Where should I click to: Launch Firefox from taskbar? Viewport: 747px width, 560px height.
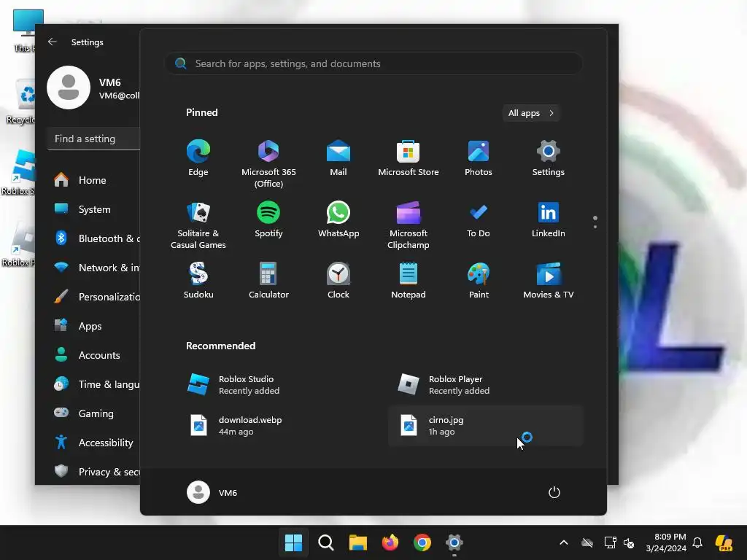click(390, 542)
